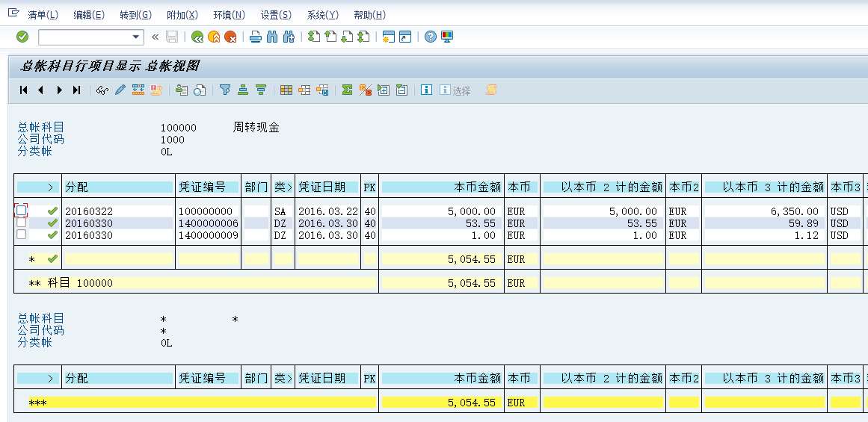Go to previous line item arrow

[x=40, y=90]
